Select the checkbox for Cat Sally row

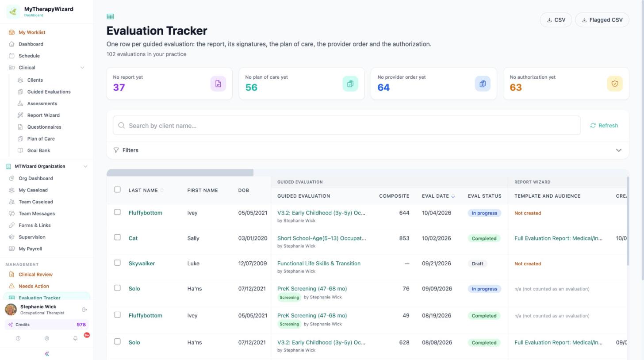coord(117,237)
